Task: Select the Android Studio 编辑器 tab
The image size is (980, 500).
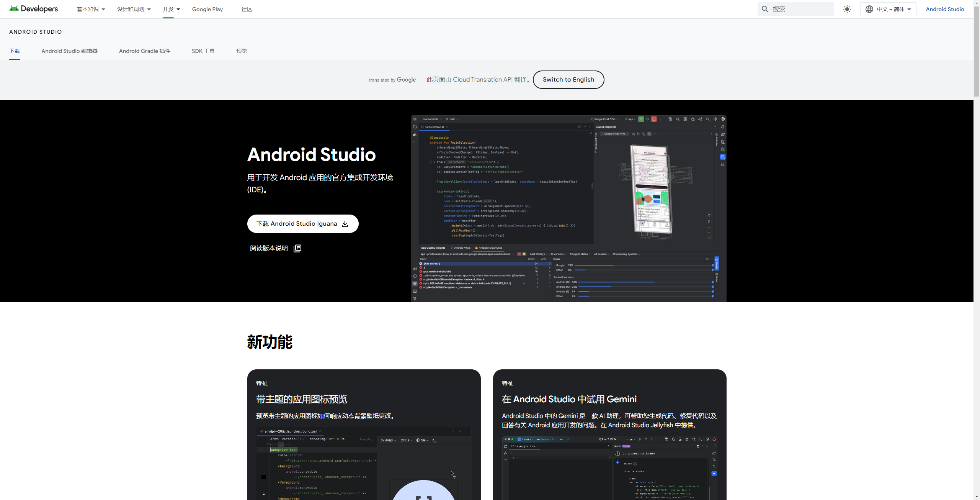Action: point(69,51)
